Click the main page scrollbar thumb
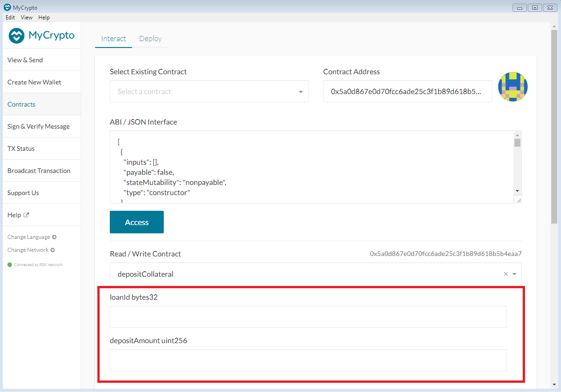This screenshot has width=561, height=392. [x=554, y=127]
